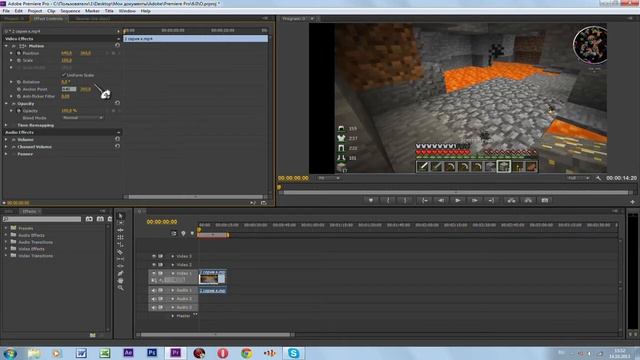This screenshot has width=640, height=360.
Task: Click Mark Out bracket button
Action: 405,200
